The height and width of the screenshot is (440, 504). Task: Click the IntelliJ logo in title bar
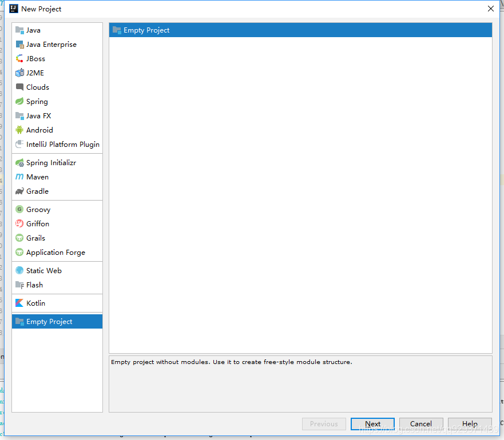click(14, 9)
